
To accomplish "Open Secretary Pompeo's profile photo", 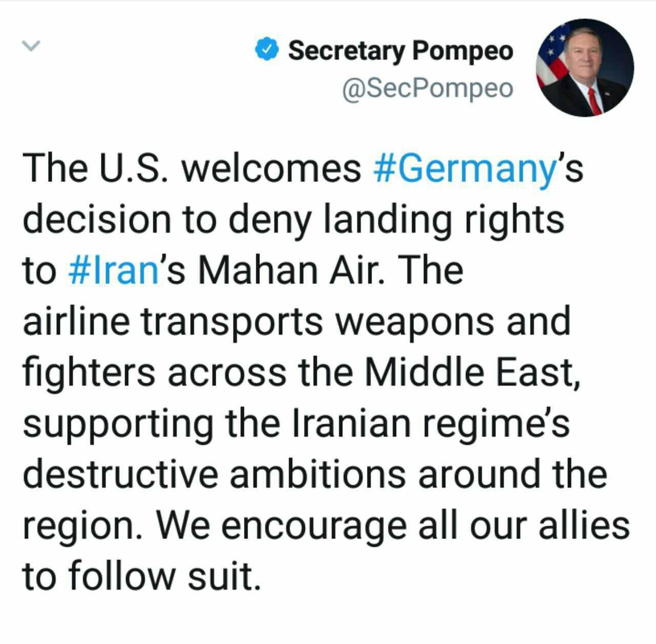I will (585, 68).
